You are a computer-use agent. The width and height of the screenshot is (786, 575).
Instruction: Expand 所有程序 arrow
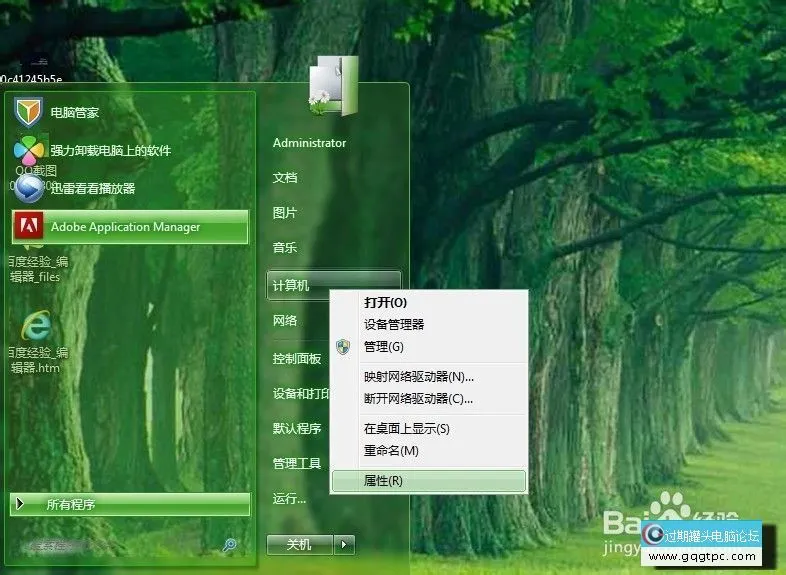(20, 503)
